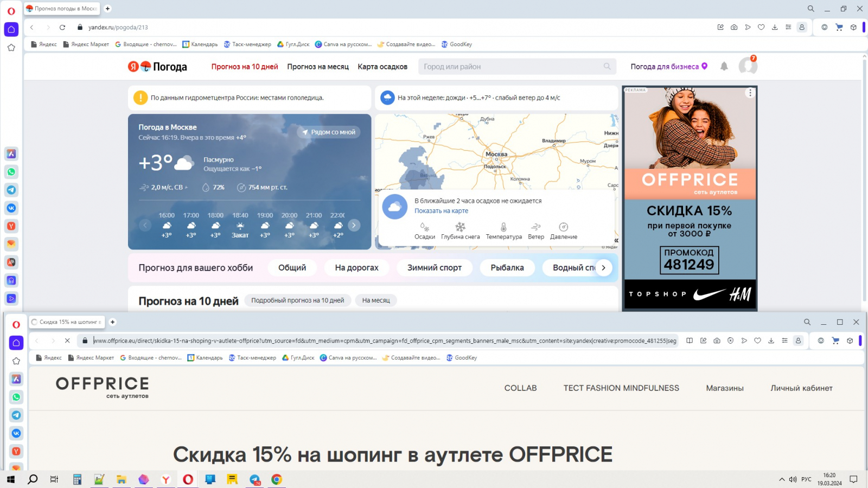Select the На дорогах hobby forecast
This screenshot has height=488, width=868.
tap(357, 267)
